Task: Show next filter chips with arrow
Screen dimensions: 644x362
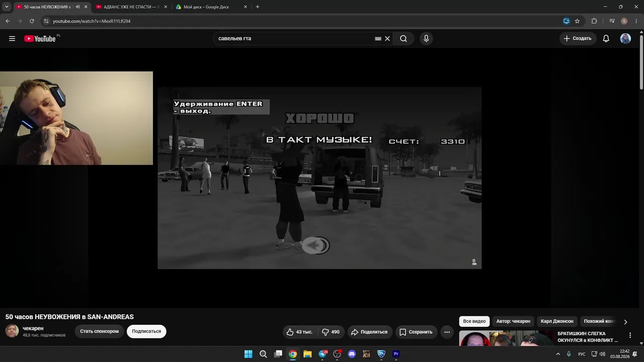Action: click(625, 322)
